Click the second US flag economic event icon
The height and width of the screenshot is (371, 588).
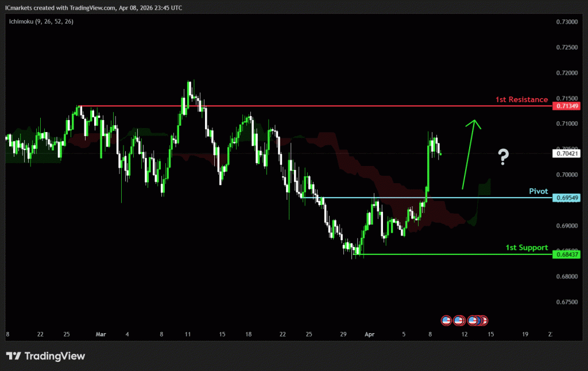coord(458,320)
